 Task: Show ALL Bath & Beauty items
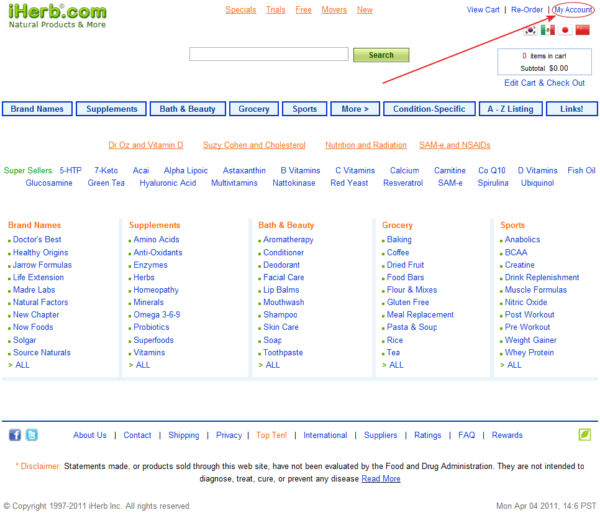click(x=272, y=365)
